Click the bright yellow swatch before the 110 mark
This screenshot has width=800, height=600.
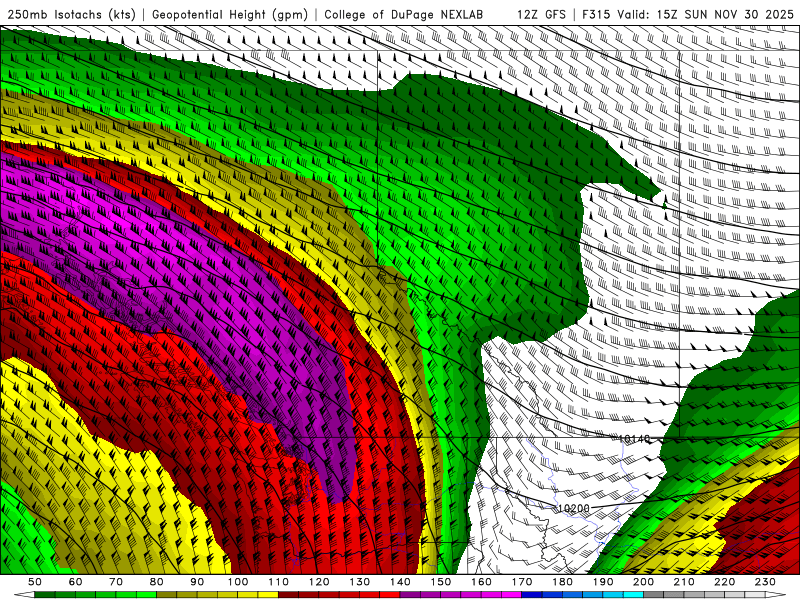tap(268, 595)
